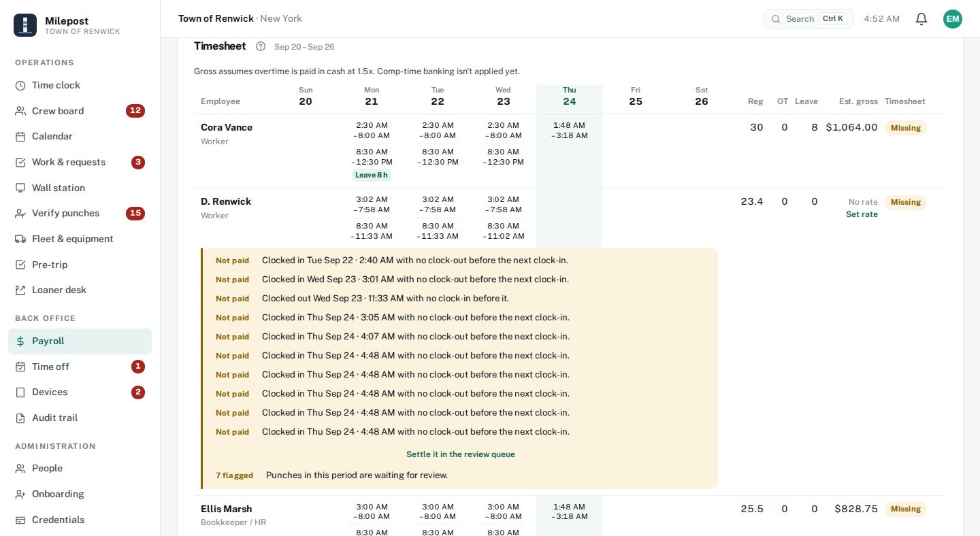980x536 pixels.
Task: Click the 7 flagged label
Action: click(234, 475)
